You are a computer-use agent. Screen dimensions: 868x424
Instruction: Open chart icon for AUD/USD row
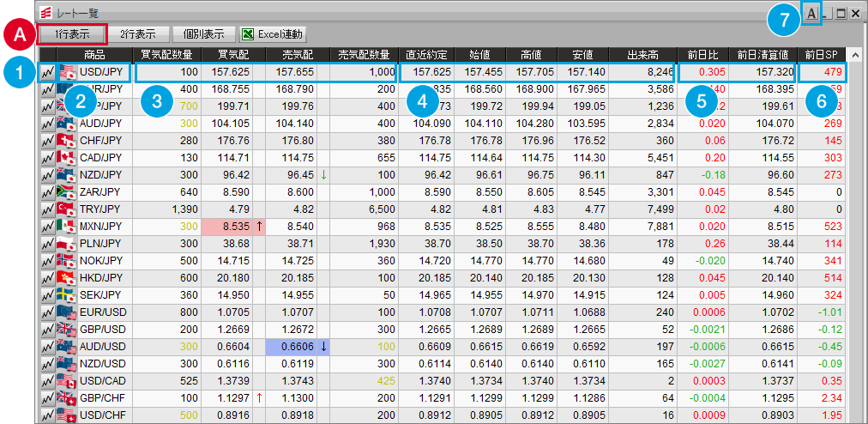(x=47, y=347)
